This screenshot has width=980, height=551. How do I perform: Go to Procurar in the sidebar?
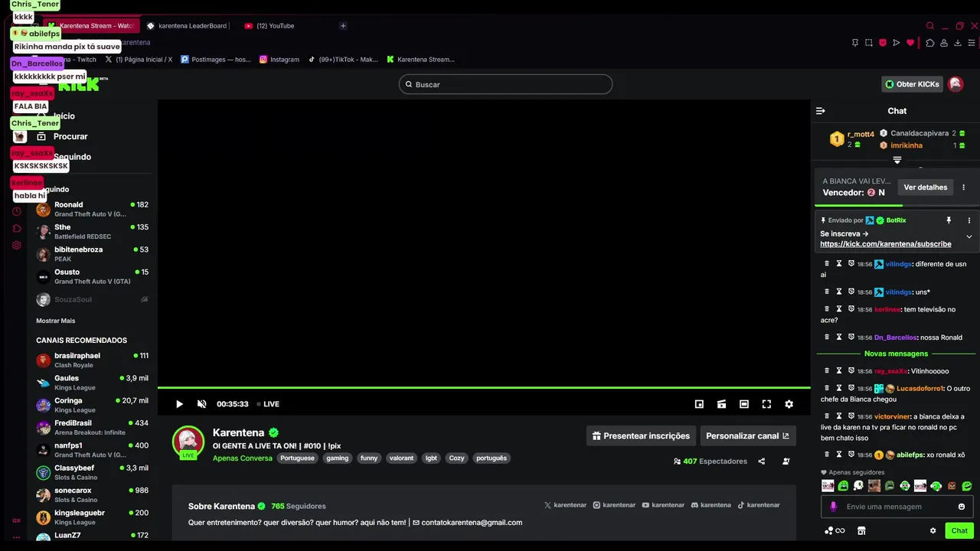point(63,136)
